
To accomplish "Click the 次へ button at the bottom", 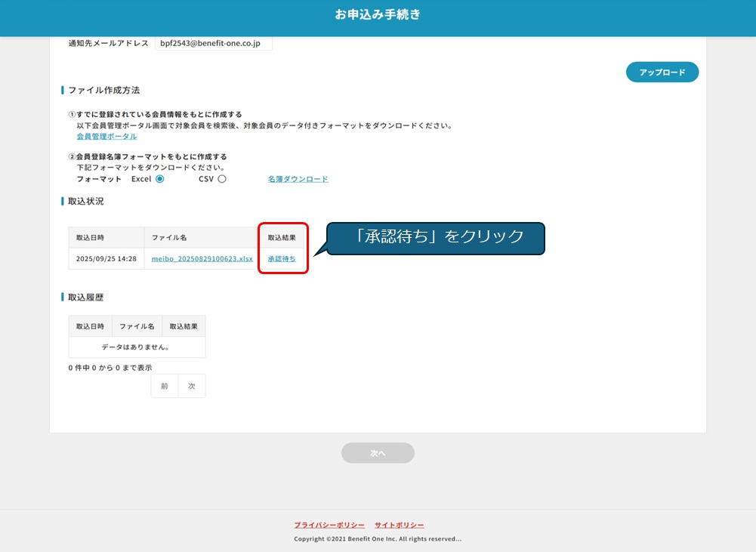I will click(x=378, y=453).
